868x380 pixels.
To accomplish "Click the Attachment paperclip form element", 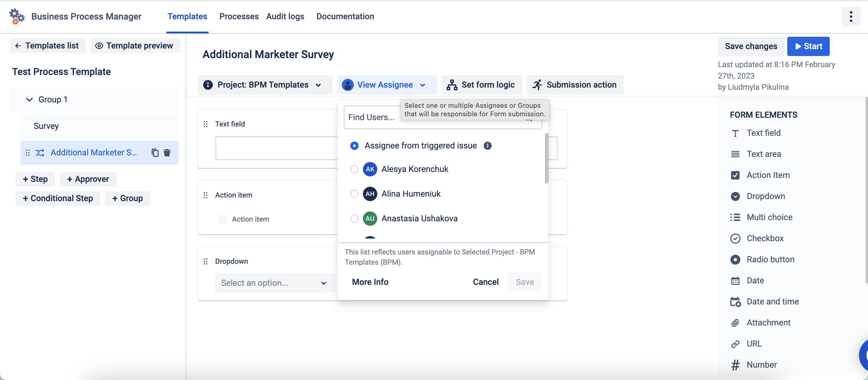I will (x=735, y=323).
